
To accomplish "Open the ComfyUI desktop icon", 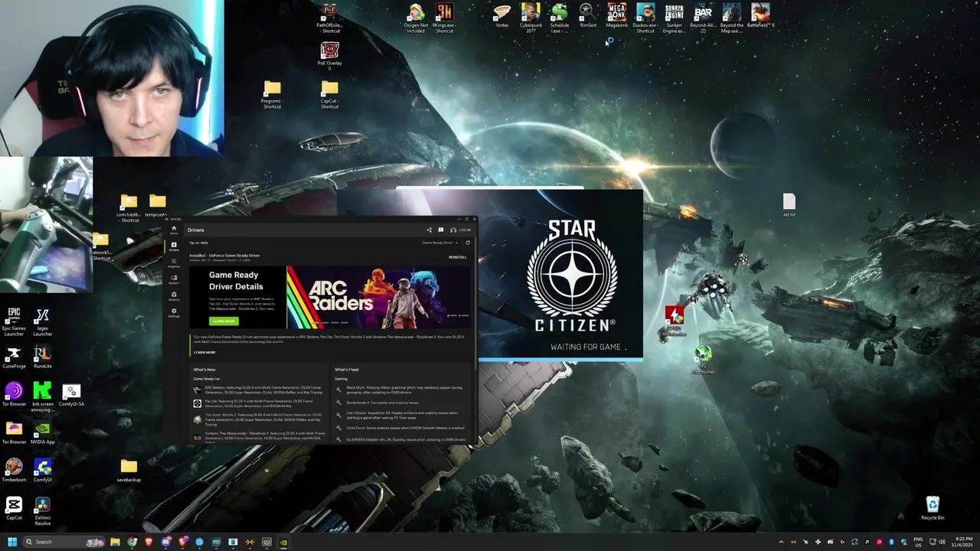I will pyautogui.click(x=43, y=471).
